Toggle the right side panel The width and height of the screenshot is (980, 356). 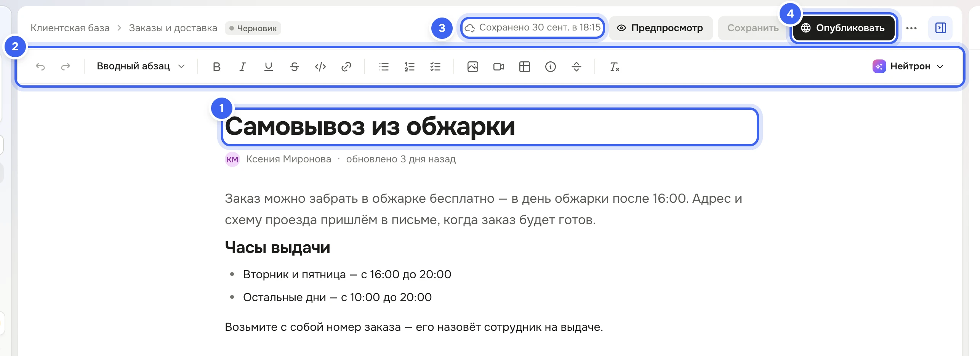pos(940,28)
